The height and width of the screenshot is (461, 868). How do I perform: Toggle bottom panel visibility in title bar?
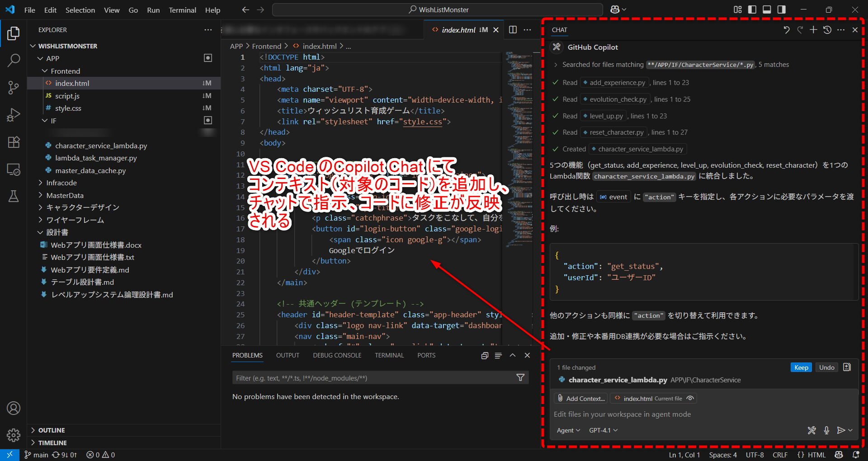pos(767,9)
